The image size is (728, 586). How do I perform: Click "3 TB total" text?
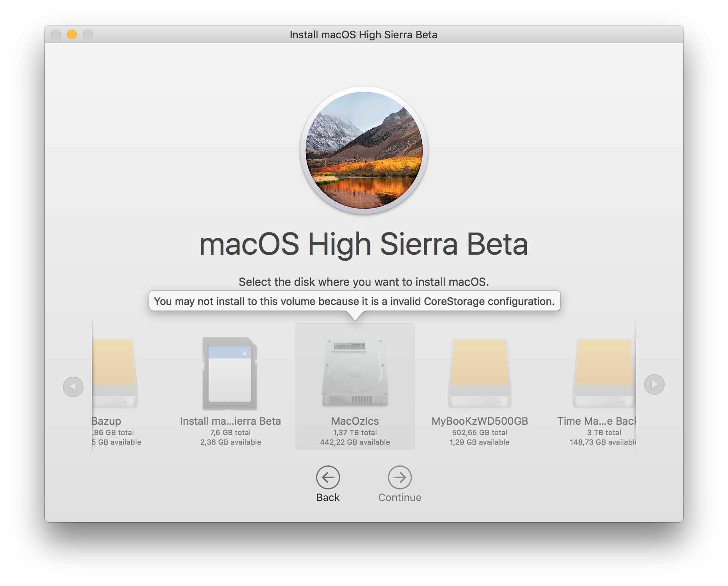pos(604,433)
